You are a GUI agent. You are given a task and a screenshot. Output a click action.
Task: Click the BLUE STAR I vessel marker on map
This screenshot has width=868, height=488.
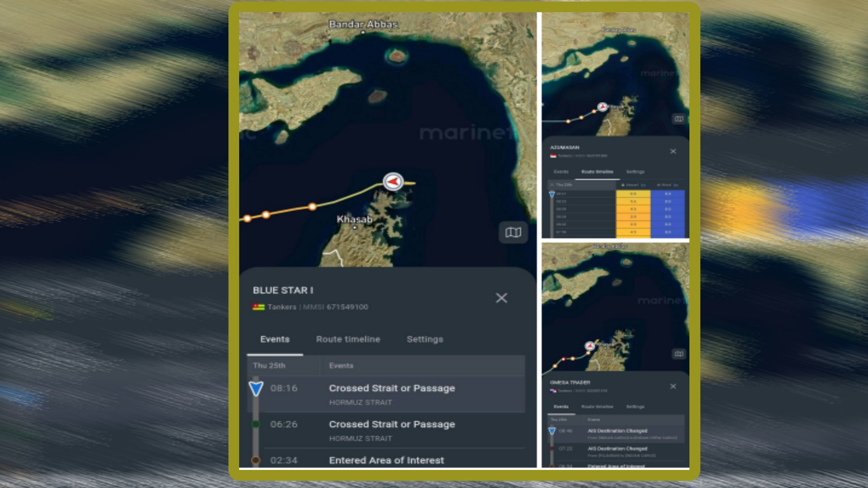click(393, 182)
